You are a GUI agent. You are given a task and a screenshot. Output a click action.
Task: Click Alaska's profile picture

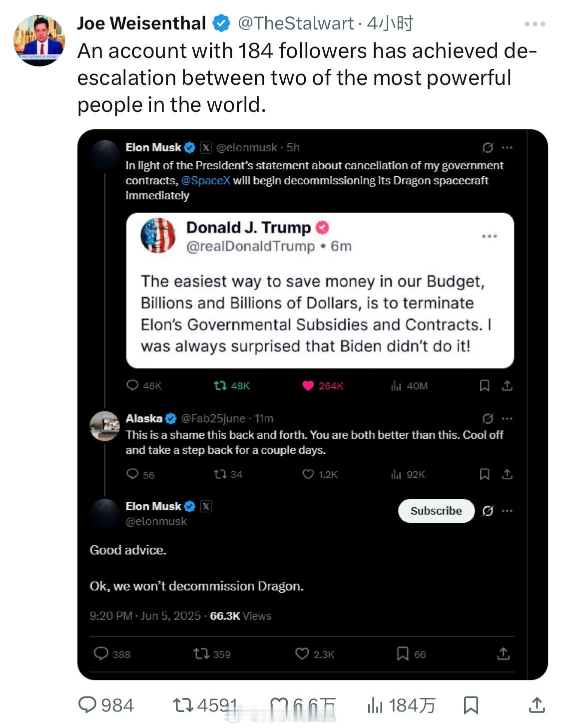[105, 426]
